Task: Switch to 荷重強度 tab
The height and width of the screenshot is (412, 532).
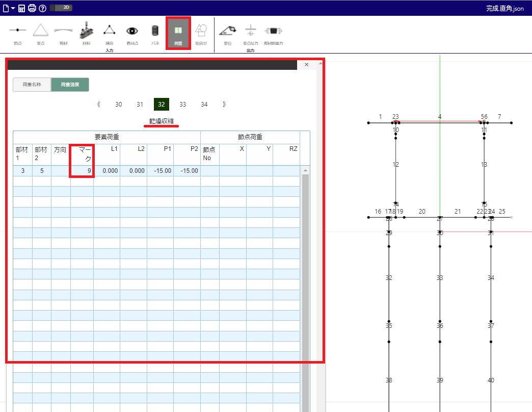Action: [x=70, y=85]
